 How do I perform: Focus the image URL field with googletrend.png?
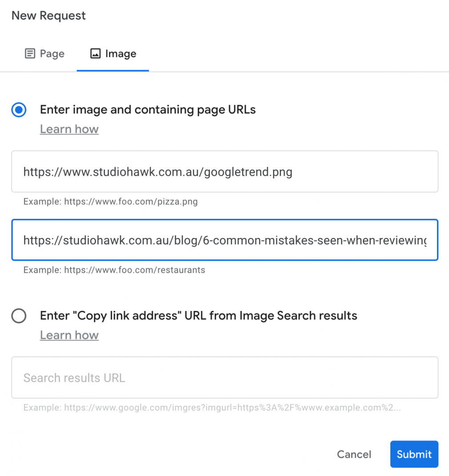coord(225,172)
